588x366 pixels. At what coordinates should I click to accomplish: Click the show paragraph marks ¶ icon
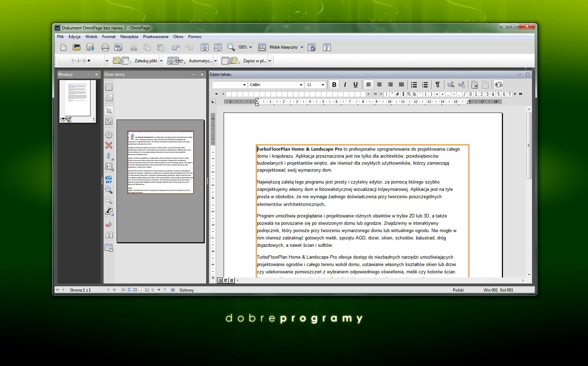[437, 85]
